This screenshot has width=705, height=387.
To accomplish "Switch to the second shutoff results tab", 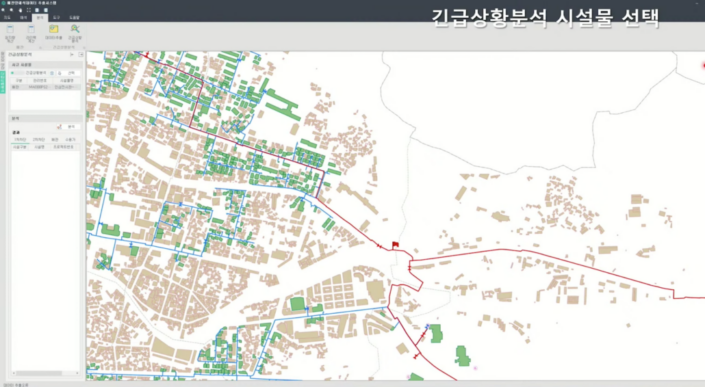I will 39,139.
